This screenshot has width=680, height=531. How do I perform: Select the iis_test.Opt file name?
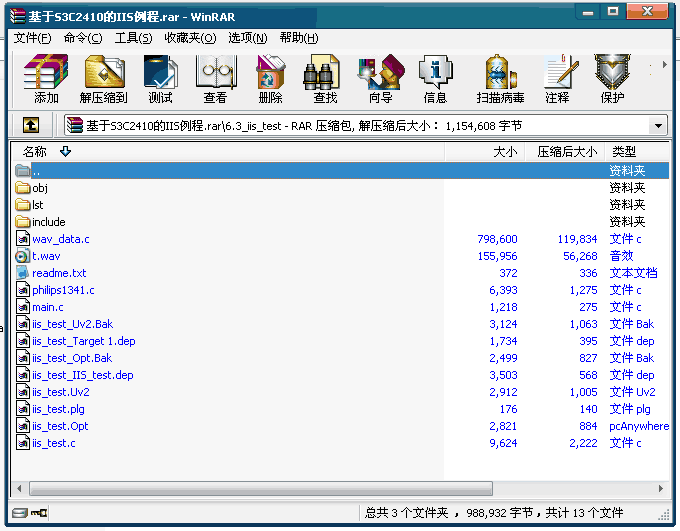(60, 426)
